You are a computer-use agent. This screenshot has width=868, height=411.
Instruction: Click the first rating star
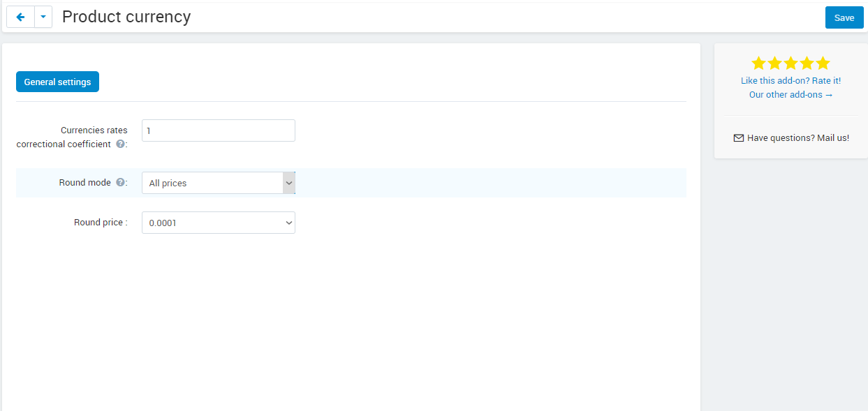pos(759,63)
